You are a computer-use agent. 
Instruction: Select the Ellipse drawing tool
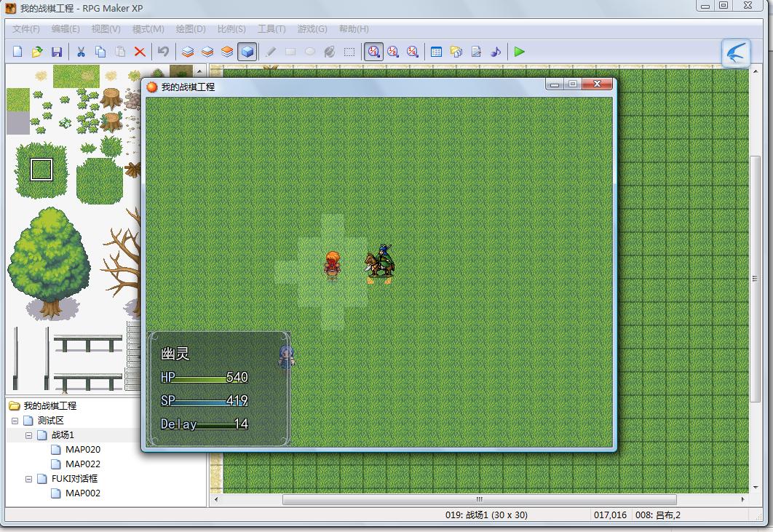[310, 52]
